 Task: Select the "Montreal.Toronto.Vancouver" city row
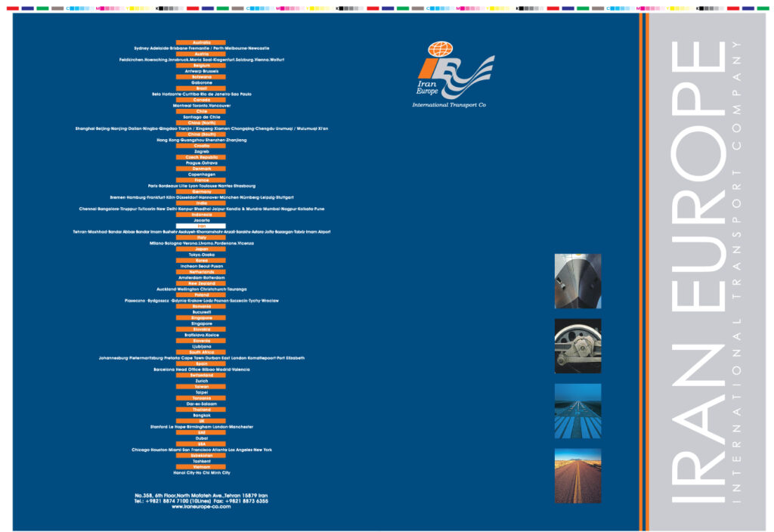201,106
